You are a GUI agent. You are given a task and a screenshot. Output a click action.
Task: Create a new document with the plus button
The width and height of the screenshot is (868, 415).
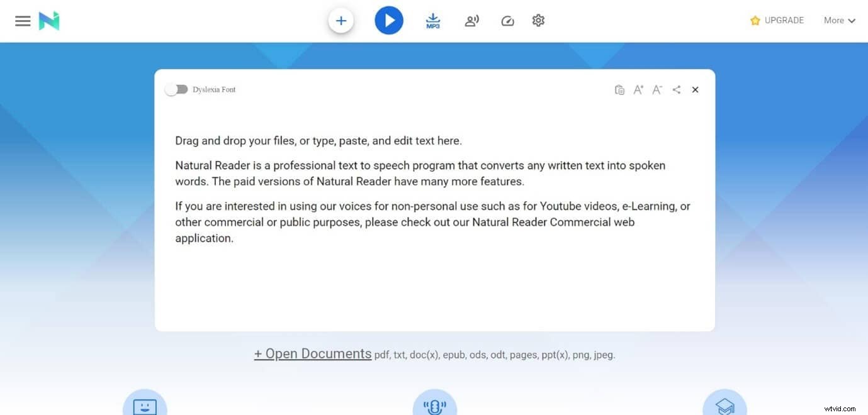coord(341,19)
